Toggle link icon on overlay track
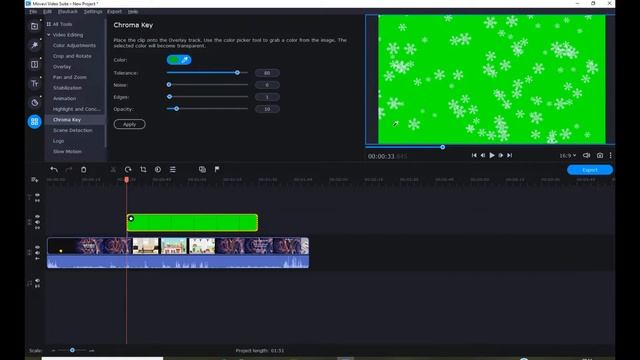Screen dimensions: 640x360 [38, 228]
